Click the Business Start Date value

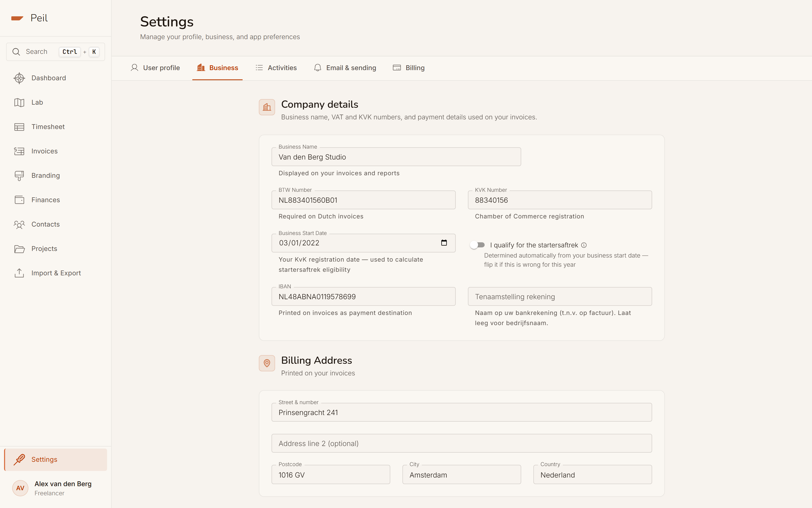click(x=299, y=243)
